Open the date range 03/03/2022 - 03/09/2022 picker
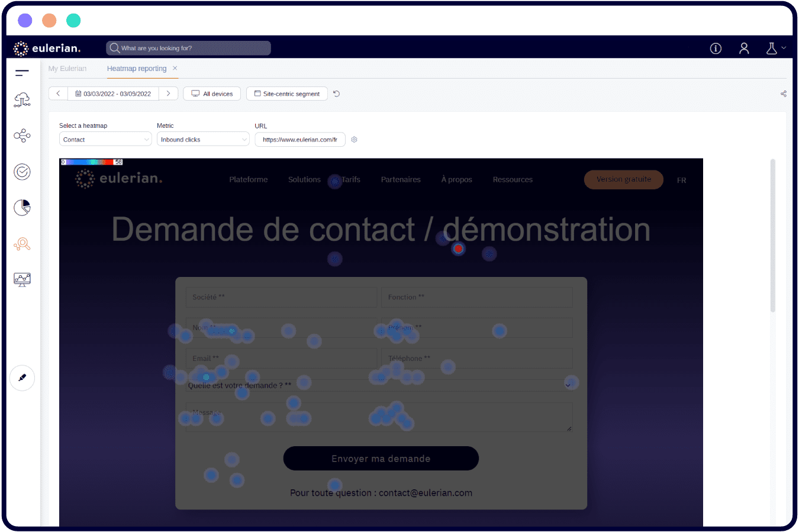 tap(113, 93)
